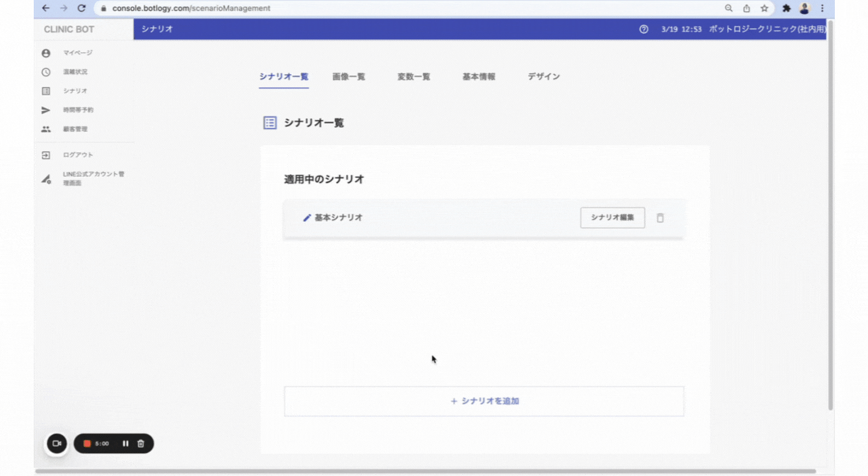868x476 pixels.
Task: Switch to the 画像一覧 tab
Action: pos(348,77)
